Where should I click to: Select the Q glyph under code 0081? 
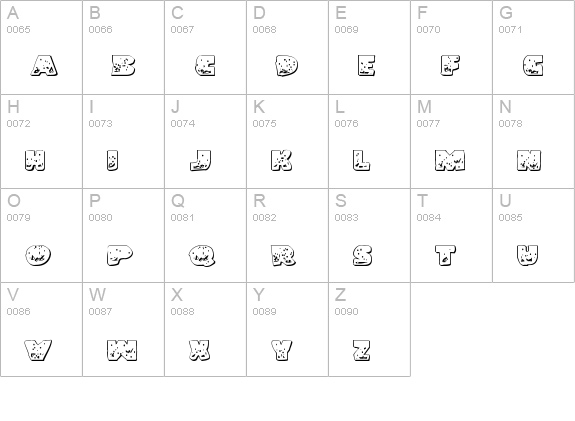[x=202, y=255]
